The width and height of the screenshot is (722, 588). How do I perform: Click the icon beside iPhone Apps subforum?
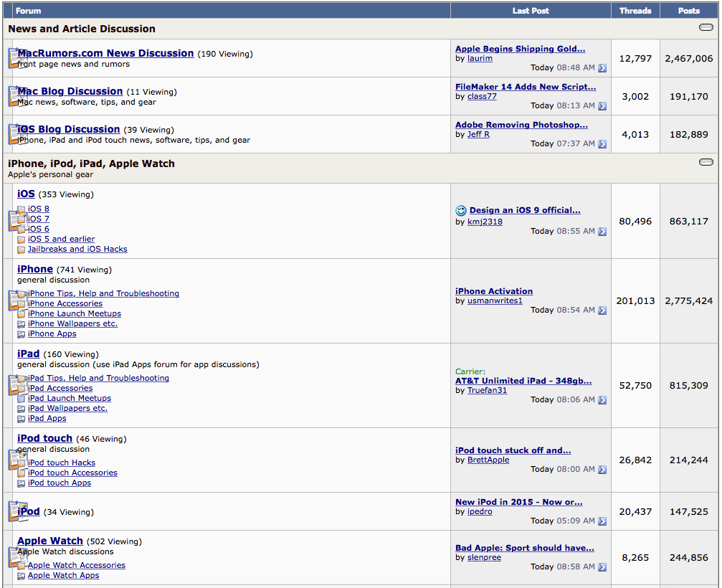pyautogui.click(x=22, y=334)
